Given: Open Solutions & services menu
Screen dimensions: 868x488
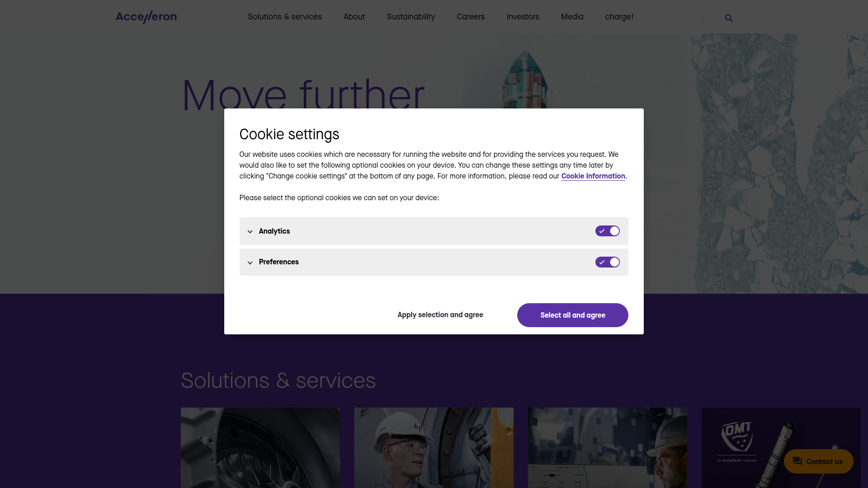Looking at the screenshot, I should pos(285,17).
